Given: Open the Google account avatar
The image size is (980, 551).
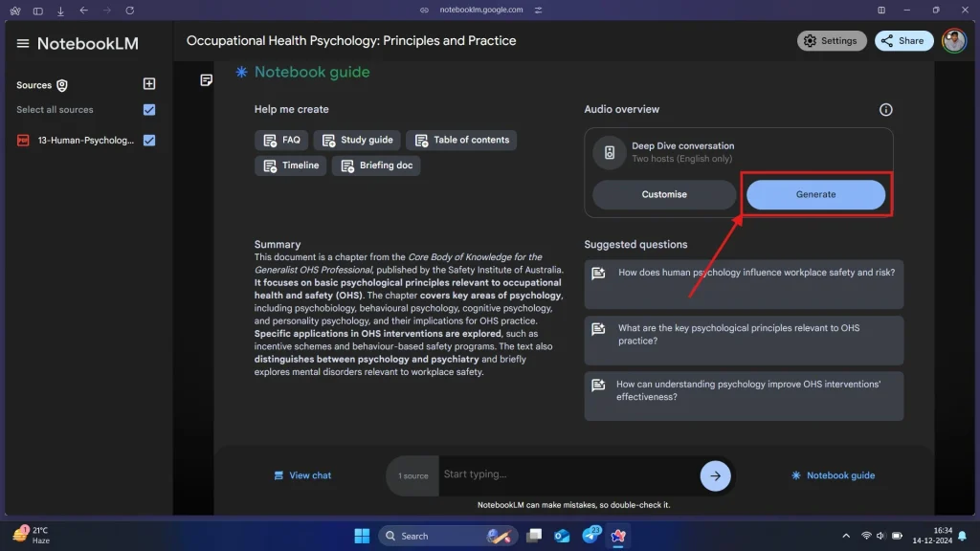Looking at the screenshot, I should [x=954, y=40].
